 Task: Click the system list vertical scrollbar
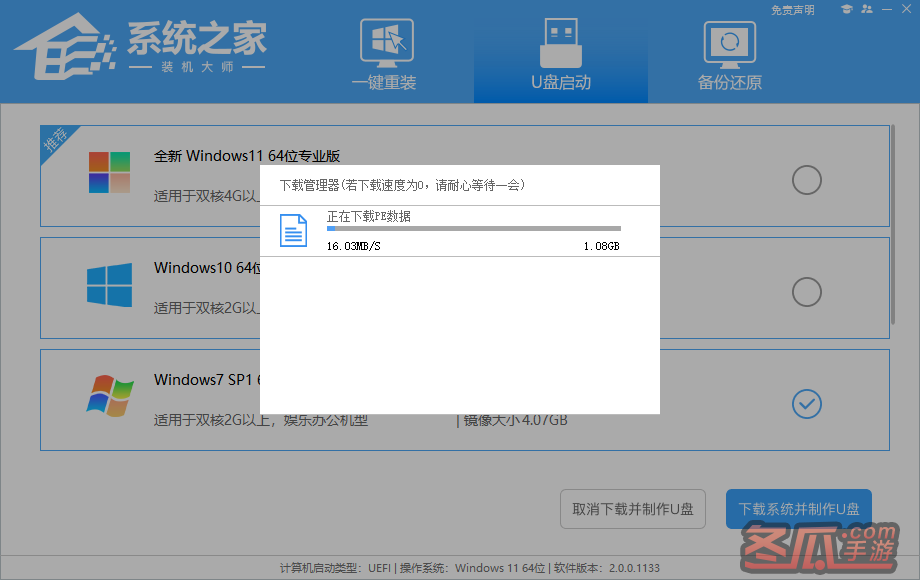click(x=892, y=225)
